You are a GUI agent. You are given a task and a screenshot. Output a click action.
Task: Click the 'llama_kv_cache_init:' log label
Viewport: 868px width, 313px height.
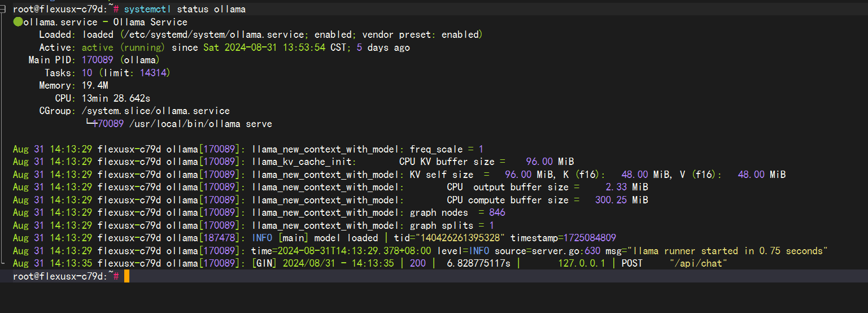tap(304, 162)
